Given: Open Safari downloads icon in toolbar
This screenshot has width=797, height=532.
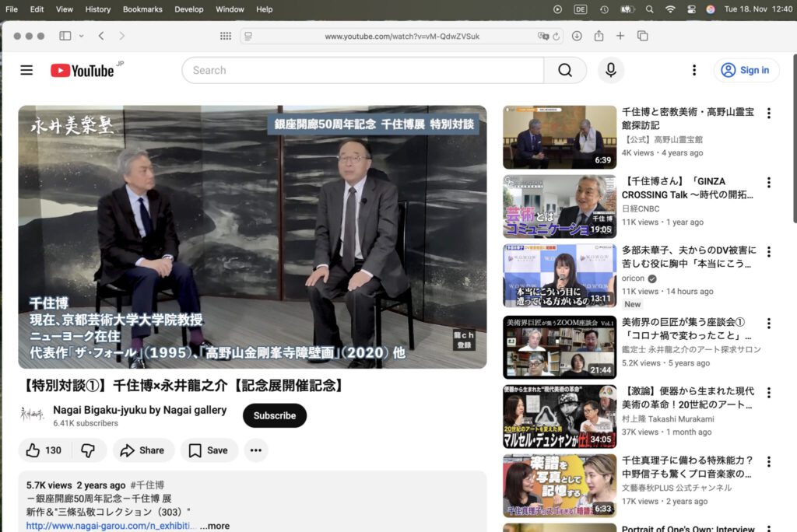Looking at the screenshot, I should [577, 36].
